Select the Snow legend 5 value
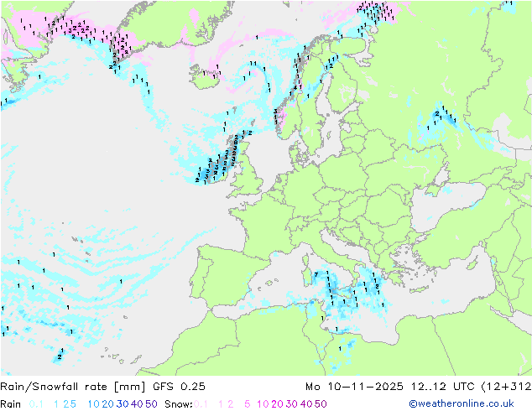532x411 pixels. [x=248, y=404]
